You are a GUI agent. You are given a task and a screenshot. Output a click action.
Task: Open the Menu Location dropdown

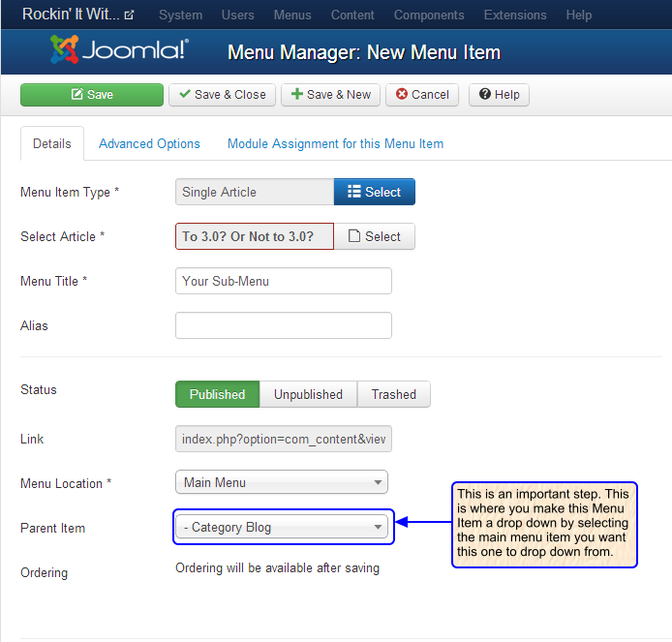point(282,482)
